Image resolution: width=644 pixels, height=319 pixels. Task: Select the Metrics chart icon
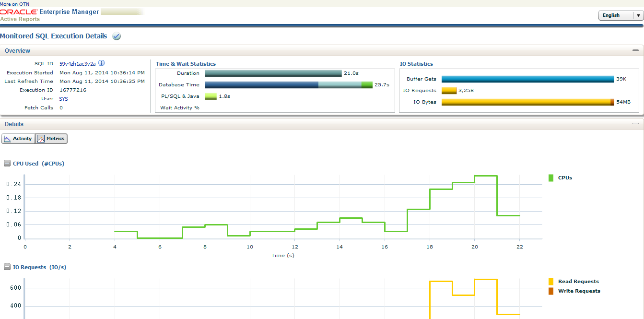point(41,138)
